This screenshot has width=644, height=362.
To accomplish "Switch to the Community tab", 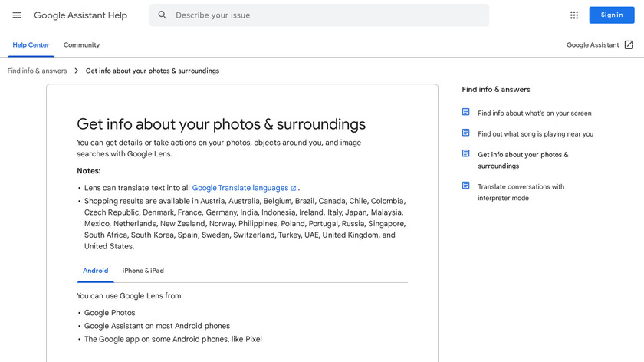I will coord(81,44).
